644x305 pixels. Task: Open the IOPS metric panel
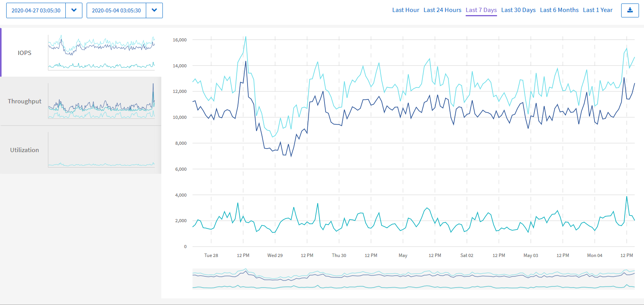coord(24,53)
